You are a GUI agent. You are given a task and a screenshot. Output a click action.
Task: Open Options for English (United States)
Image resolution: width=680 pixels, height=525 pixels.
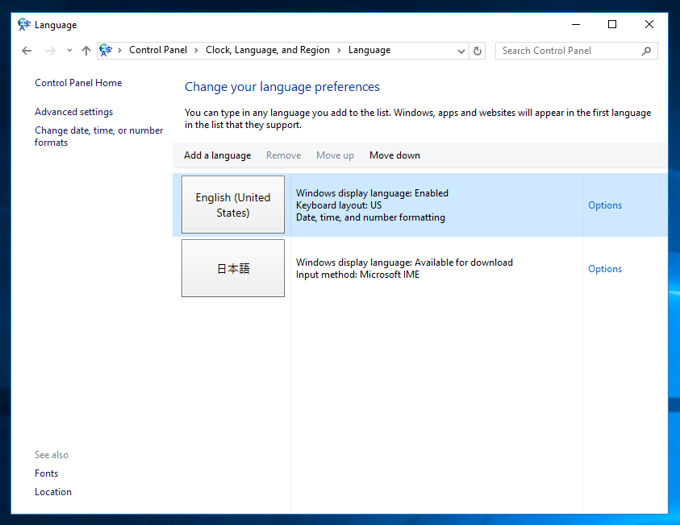point(605,205)
